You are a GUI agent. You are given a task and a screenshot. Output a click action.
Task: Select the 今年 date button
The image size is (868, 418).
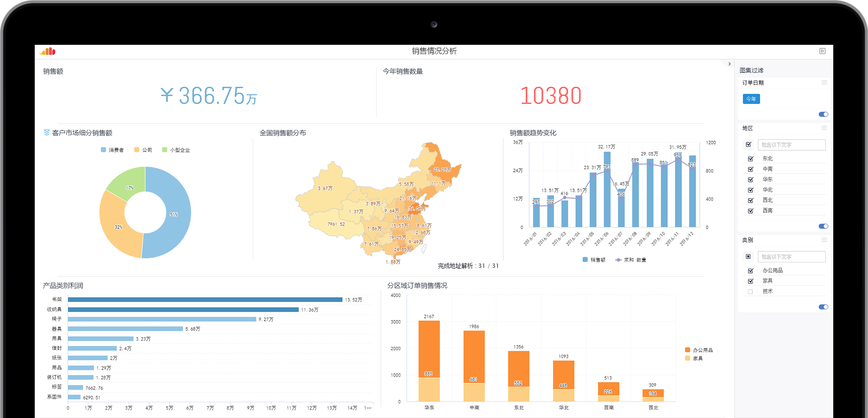point(751,99)
